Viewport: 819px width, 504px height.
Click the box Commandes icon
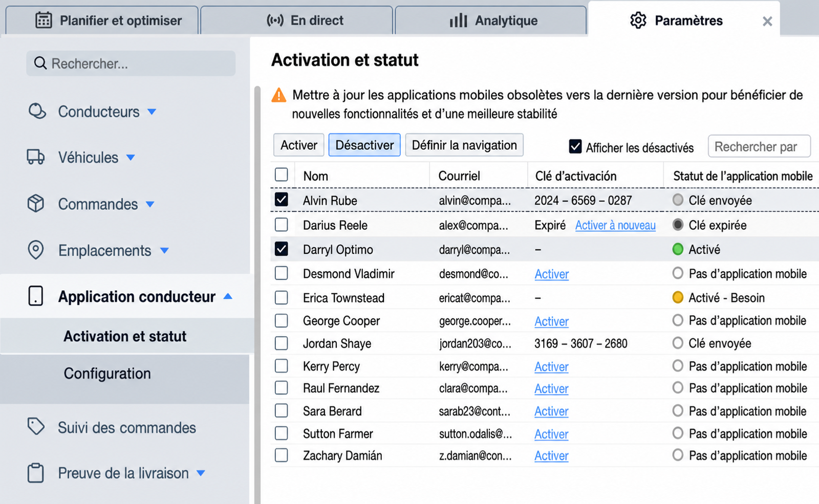tap(36, 204)
